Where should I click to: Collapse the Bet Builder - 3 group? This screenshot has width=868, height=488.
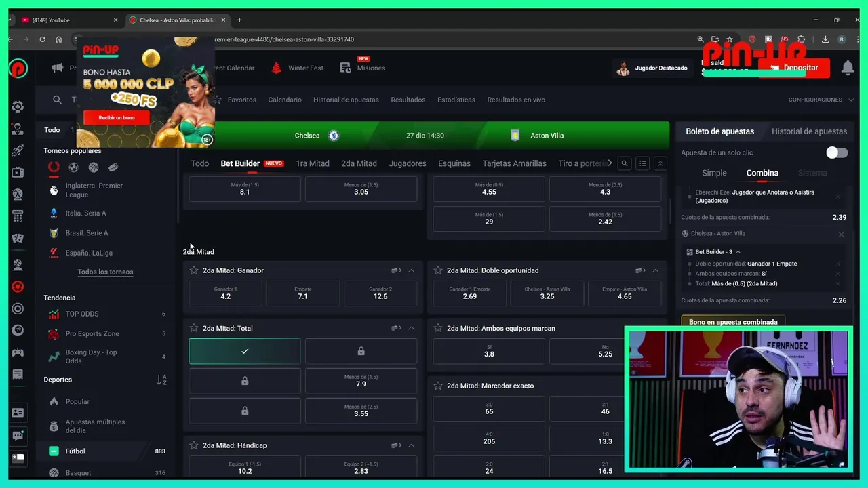pos(738,252)
